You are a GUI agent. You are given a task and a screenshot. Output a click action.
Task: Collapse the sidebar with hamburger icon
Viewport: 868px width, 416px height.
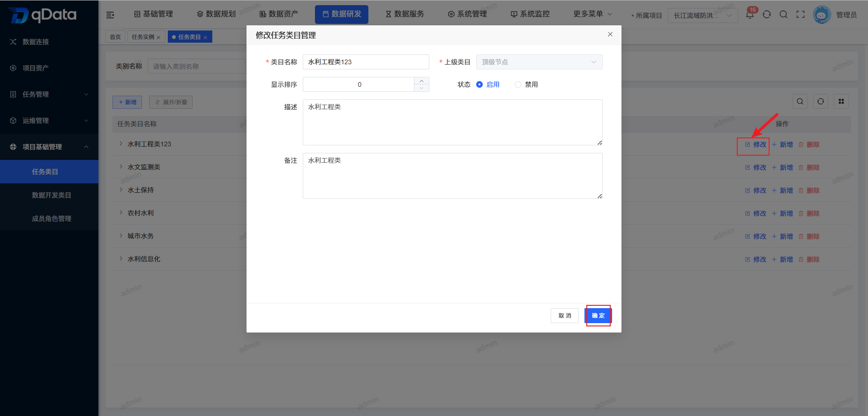tap(110, 15)
